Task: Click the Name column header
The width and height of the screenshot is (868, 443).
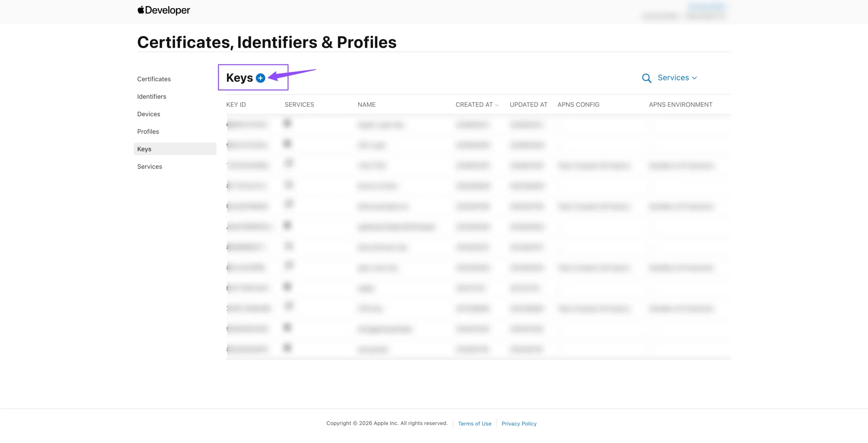Action: tap(367, 105)
